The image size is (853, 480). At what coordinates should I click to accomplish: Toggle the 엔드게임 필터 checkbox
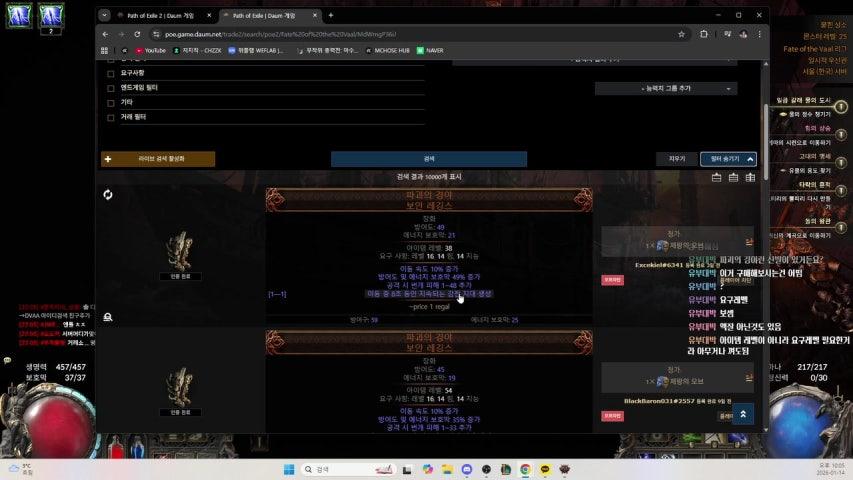pos(111,88)
